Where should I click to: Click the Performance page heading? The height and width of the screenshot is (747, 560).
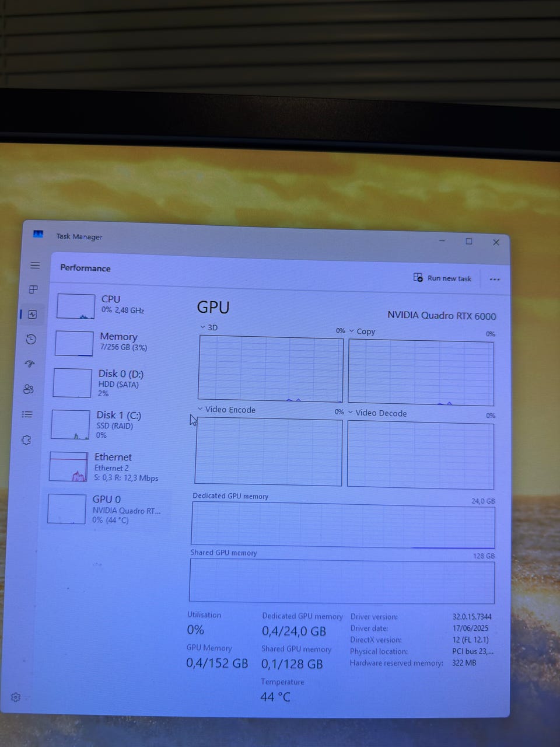(85, 268)
